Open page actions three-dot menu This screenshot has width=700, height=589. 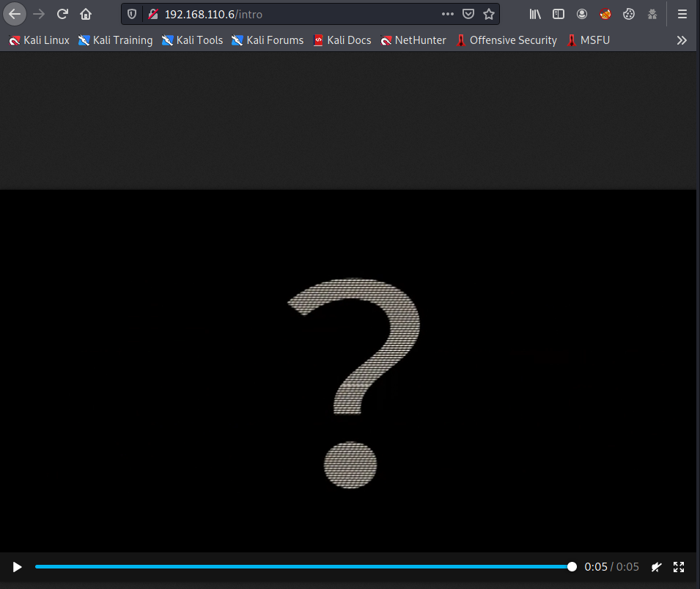(x=447, y=14)
